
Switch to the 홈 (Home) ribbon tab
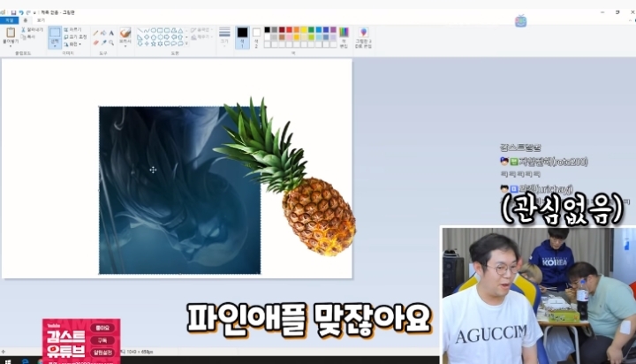pos(25,20)
